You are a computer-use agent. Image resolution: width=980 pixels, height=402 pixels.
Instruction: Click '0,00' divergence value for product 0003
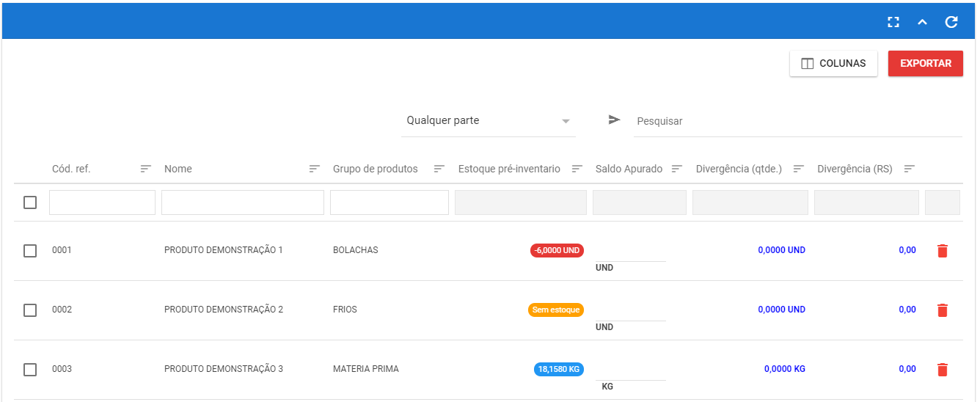tap(907, 369)
